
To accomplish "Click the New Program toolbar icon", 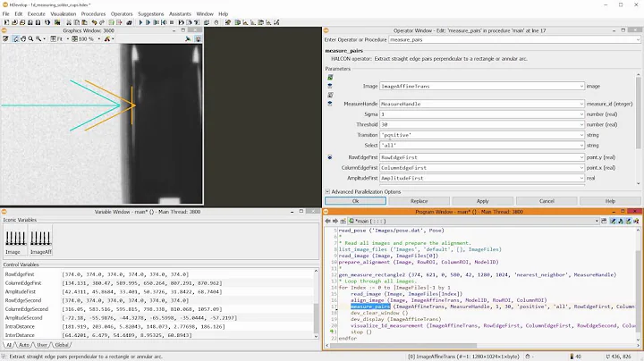I will 6,22.
